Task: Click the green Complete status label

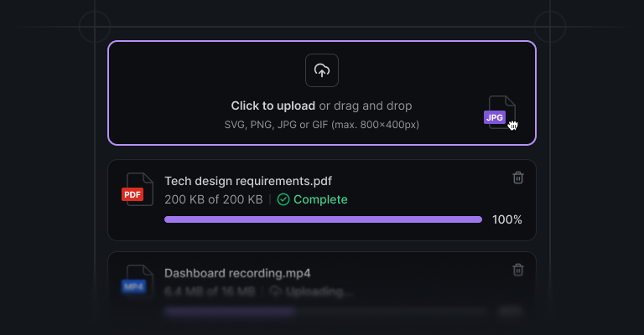Action: click(320, 199)
